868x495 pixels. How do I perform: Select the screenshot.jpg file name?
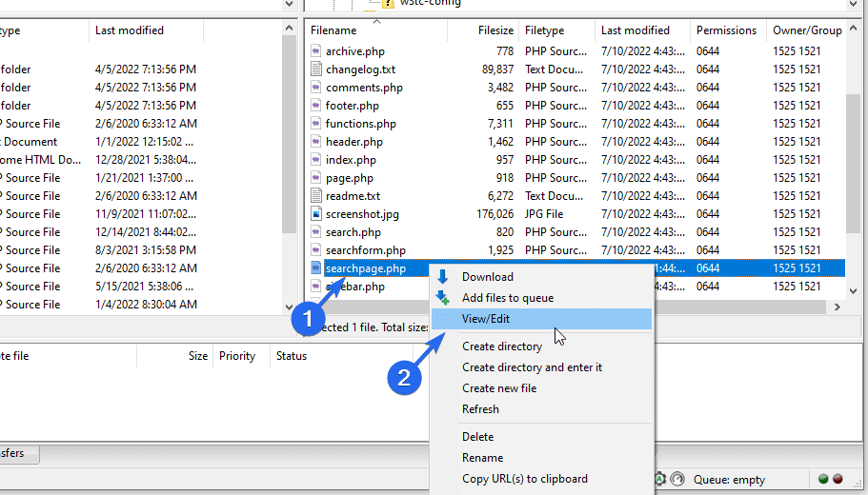[362, 214]
